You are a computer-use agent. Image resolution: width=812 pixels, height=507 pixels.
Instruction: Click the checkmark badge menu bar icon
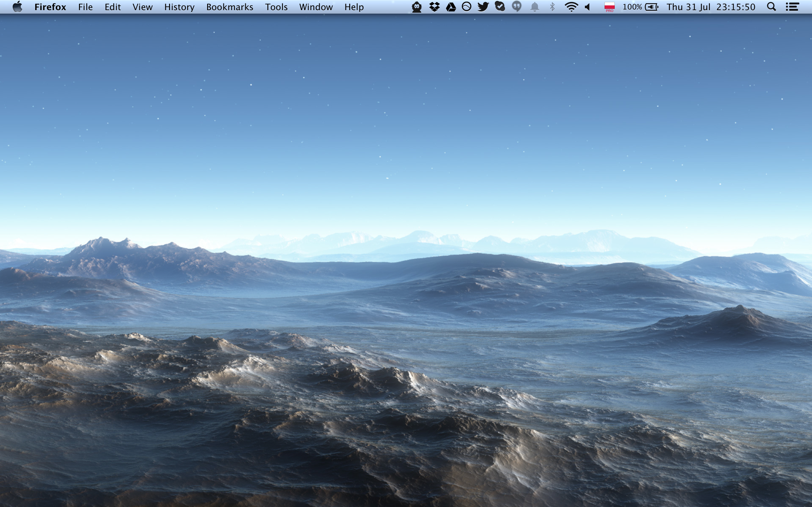point(500,7)
